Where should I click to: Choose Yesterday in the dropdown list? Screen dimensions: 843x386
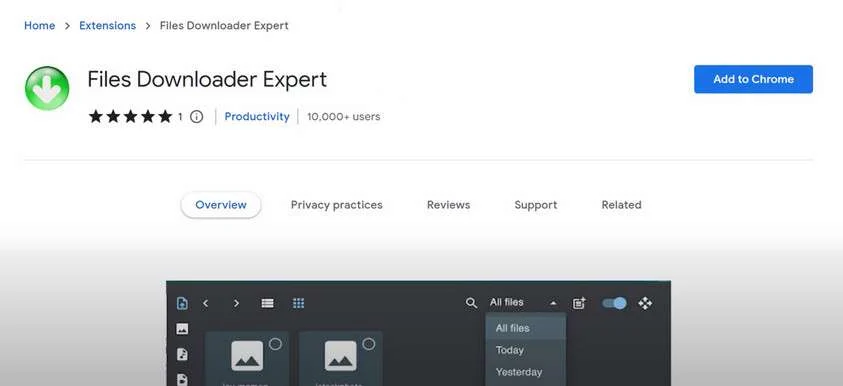click(525, 372)
